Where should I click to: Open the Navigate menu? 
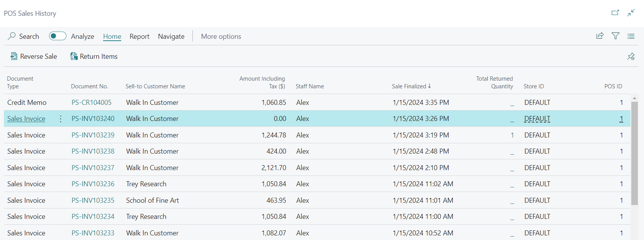[x=171, y=36]
